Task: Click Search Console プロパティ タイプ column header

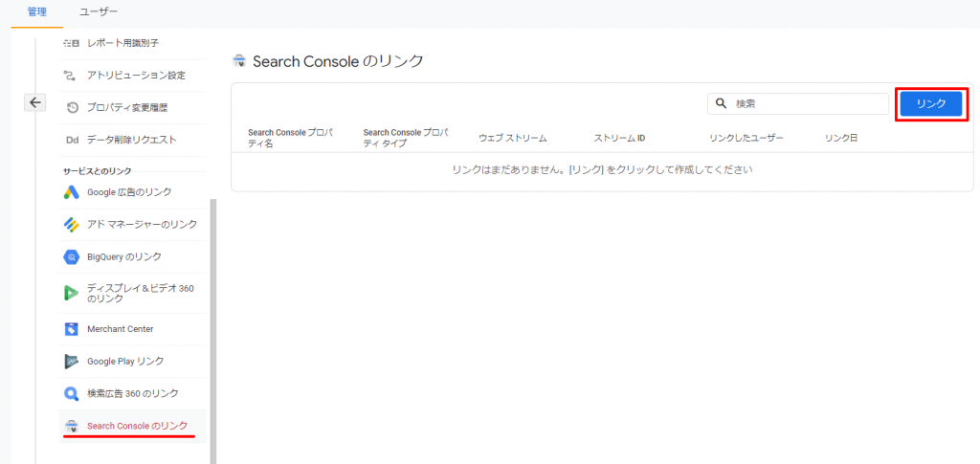Action: coord(406,138)
